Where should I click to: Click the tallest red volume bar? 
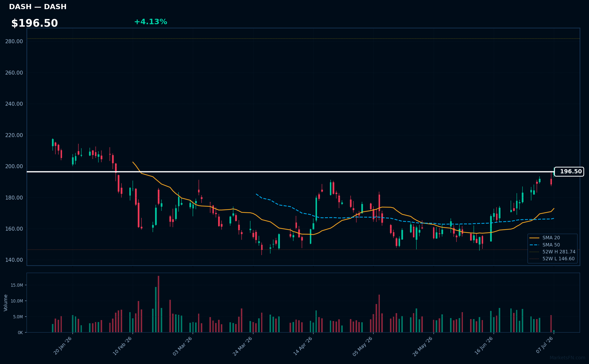click(159, 304)
